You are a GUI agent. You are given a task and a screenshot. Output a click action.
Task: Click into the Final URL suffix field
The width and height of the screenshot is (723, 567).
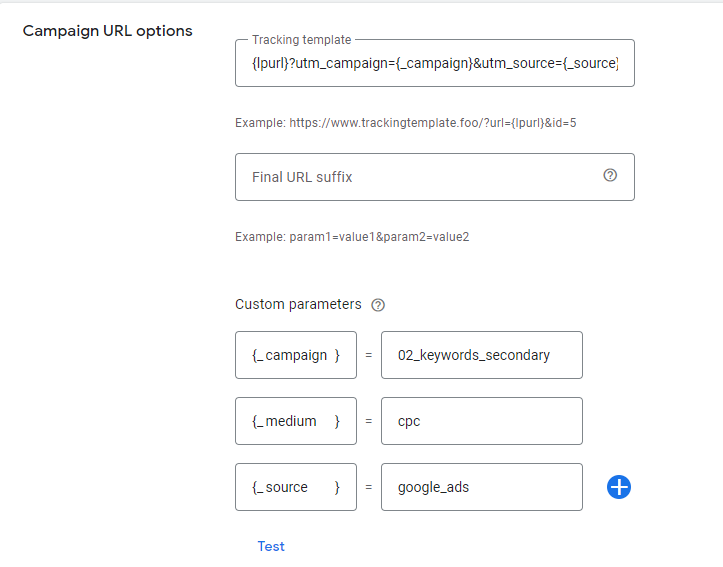pyautogui.click(x=420, y=177)
